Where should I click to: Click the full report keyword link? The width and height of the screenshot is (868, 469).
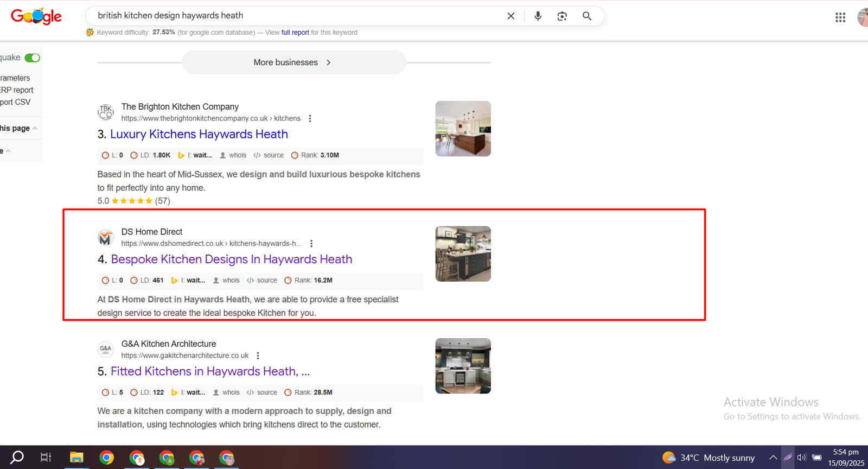click(x=295, y=33)
